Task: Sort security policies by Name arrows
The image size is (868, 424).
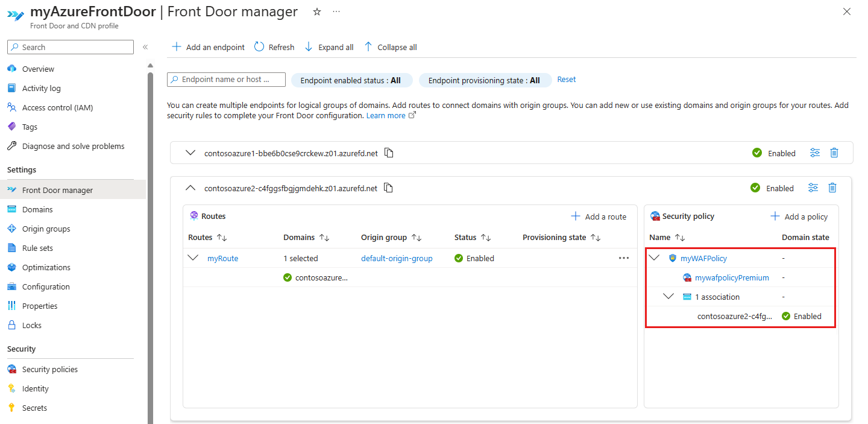Action: [680, 238]
